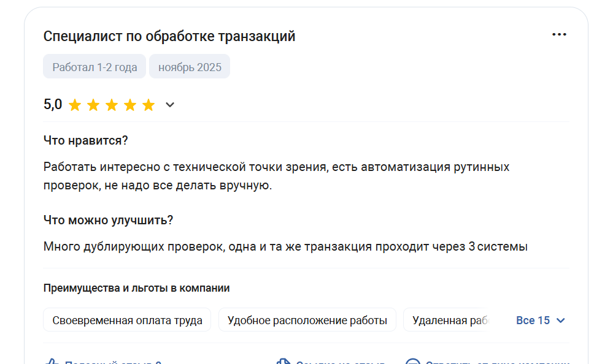Image resolution: width=594 pixels, height=364 pixels.
Task: Select the truncated "Удаленная раб" benefit chip
Action: tap(448, 320)
